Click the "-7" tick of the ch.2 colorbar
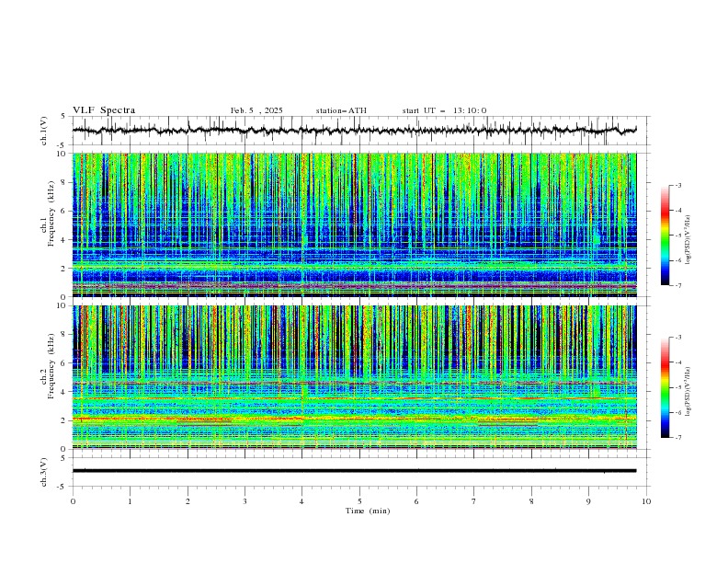Image resolution: width=728 pixels, height=563 pixels. tap(677, 438)
